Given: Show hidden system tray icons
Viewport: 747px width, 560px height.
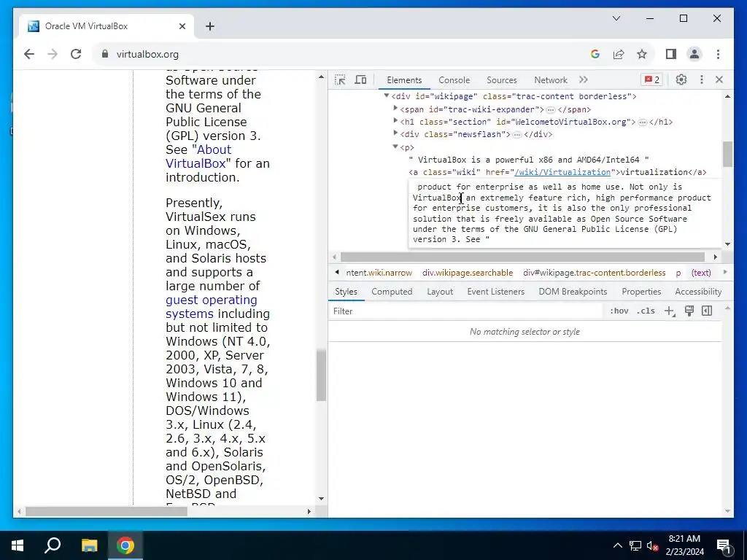Looking at the screenshot, I should (617, 545).
